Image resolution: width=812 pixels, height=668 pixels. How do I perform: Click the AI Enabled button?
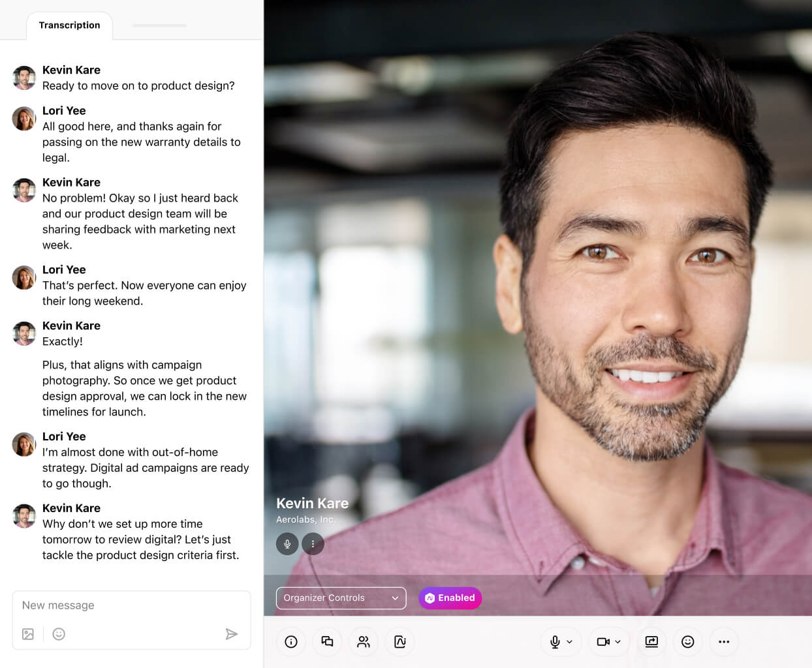point(450,598)
